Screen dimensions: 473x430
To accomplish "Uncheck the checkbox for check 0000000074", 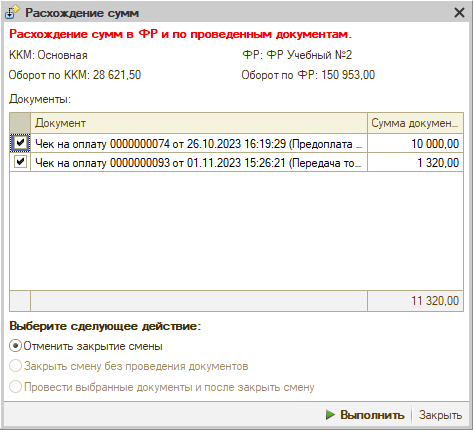I will 20,143.
